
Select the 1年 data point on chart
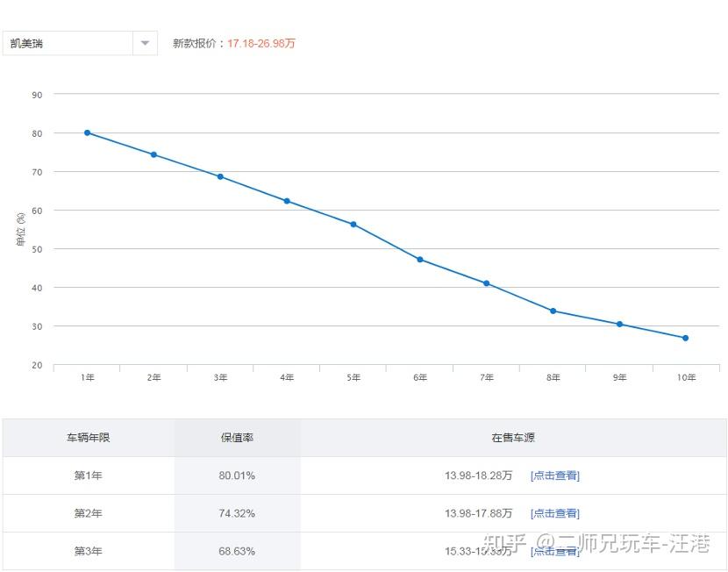(x=88, y=132)
